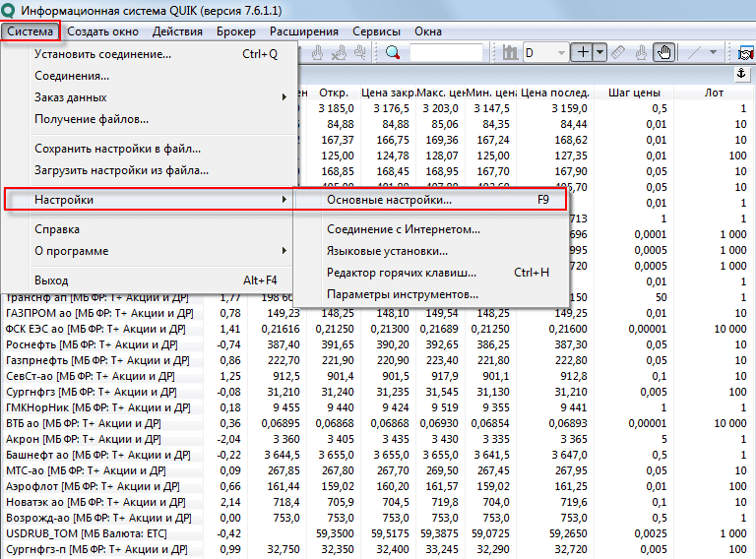Click the Цена закр. column header
This screenshot has width=756, height=559.
click(388, 93)
